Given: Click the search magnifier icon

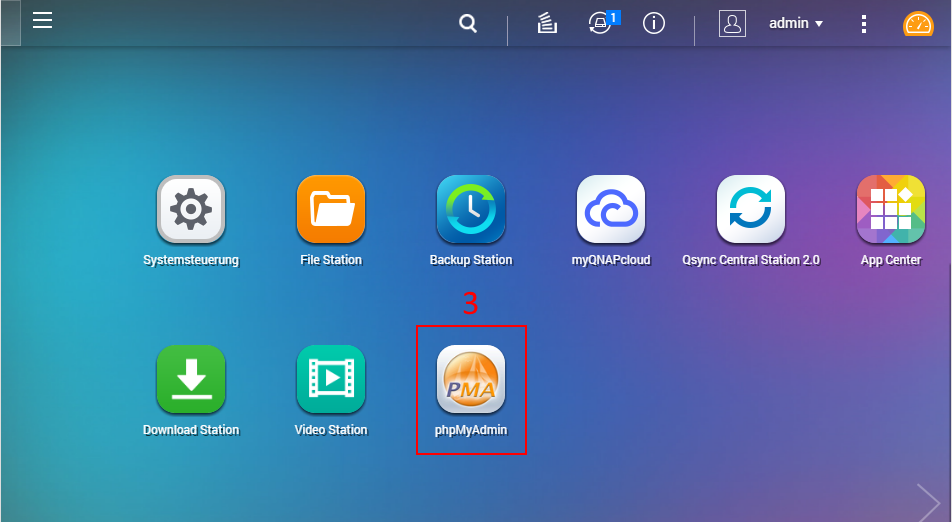Looking at the screenshot, I should (x=468, y=24).
